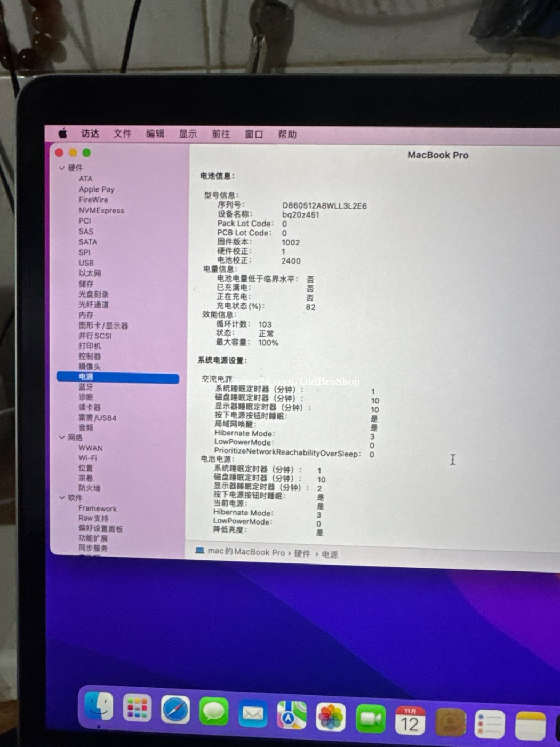Collapse the 网络 section in sidebar
560x747 pixels.
point(62,438)
